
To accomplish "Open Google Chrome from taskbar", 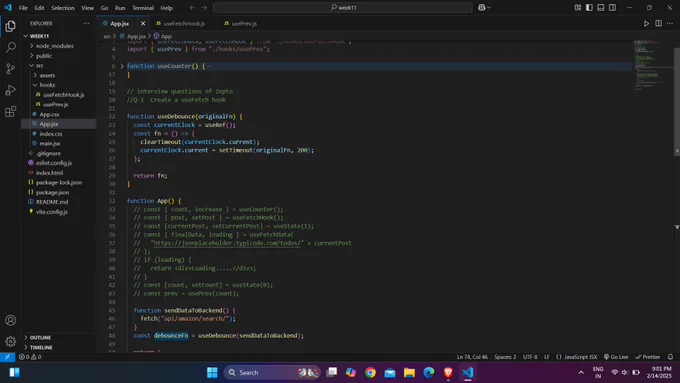I will point(370,372).
